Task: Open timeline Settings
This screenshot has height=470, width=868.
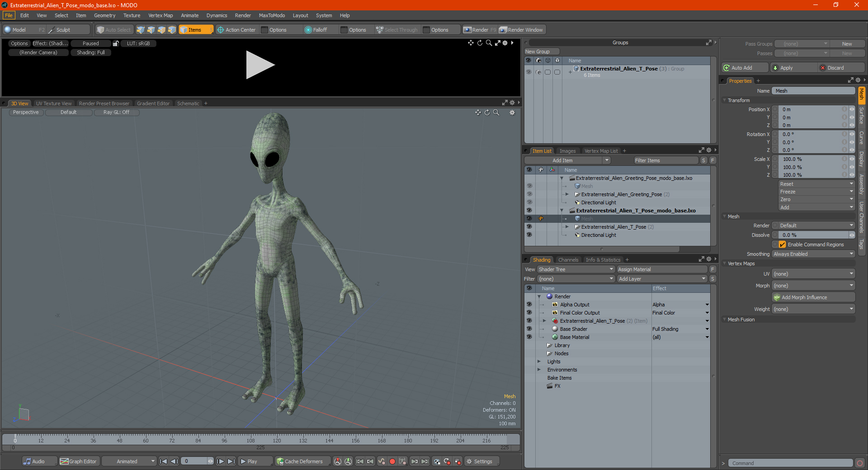Action: point(482,461)
